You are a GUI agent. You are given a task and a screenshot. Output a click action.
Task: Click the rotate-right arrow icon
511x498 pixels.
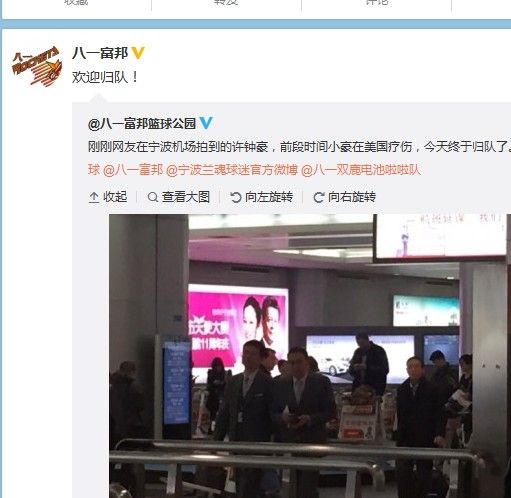click(319, 197)
